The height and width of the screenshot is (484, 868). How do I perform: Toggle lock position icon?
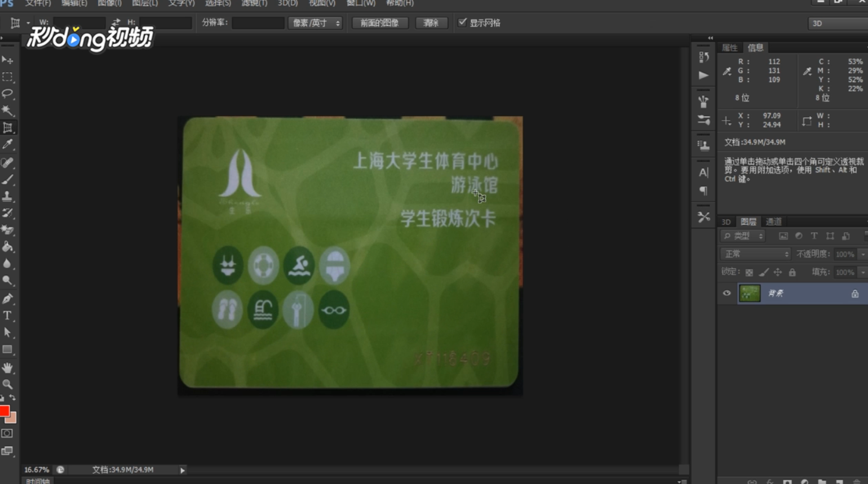pos(778,272)
